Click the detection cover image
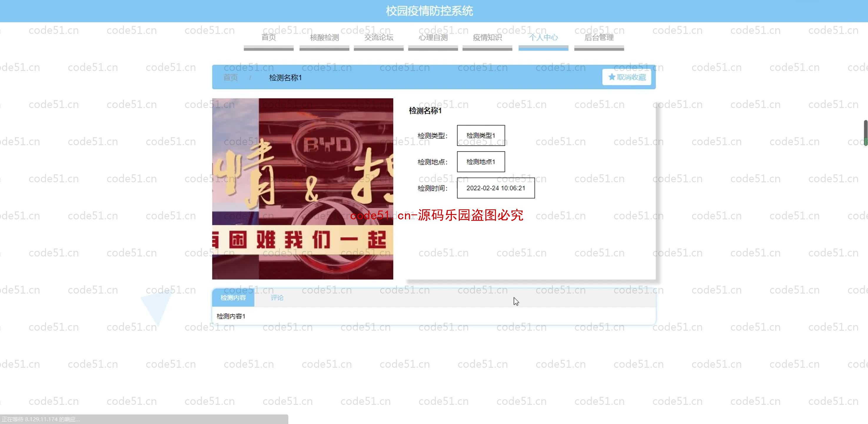Screen dimensions: 868x424 (302, 189)
